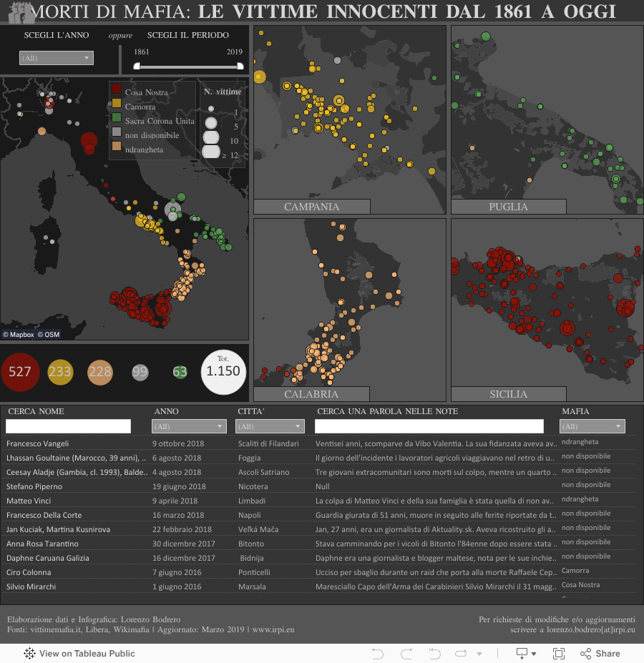Open dropdown next to refresh icon
Image resolution: width=644 pixels, height=663 pixels.
click(x=479, y=654)
